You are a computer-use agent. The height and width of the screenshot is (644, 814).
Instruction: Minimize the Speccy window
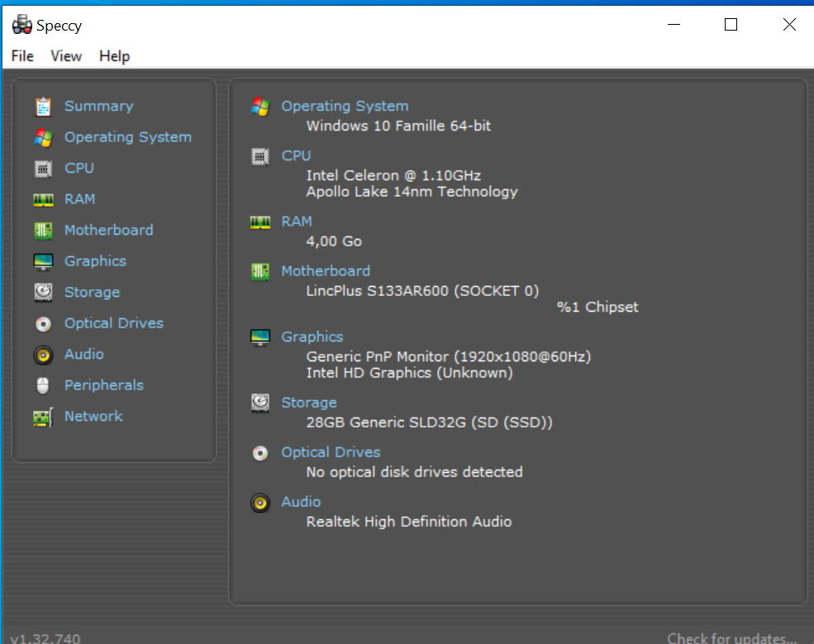674,25
